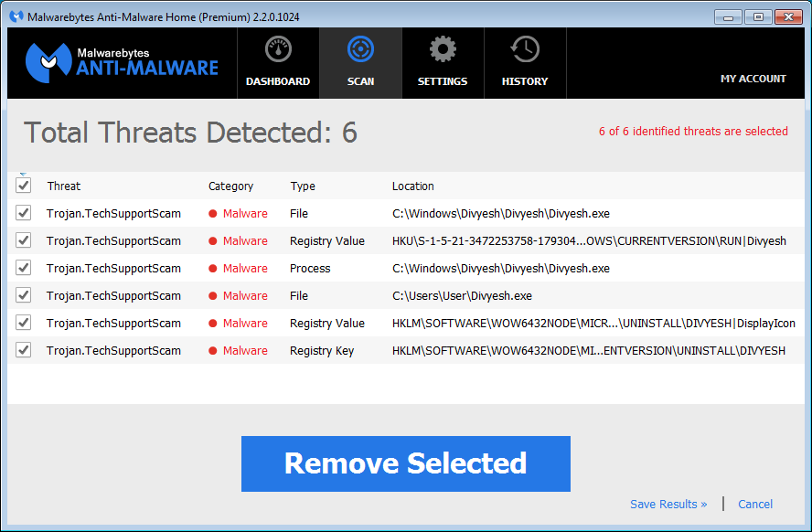Open the Scan tab's blue scan icon
This screenshot has width=812, height=532.
tap(360, 48)
